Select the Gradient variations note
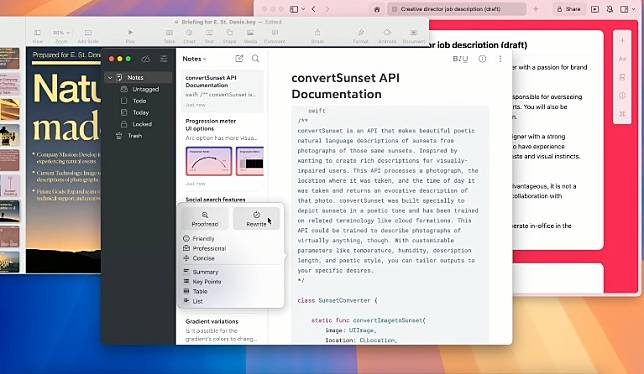Screen dimensions: 644x374 click(x=222, y=330)
